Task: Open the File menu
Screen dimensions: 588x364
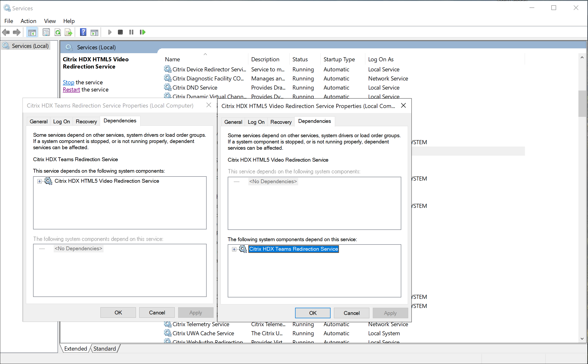Action: (x=9, y=21)
